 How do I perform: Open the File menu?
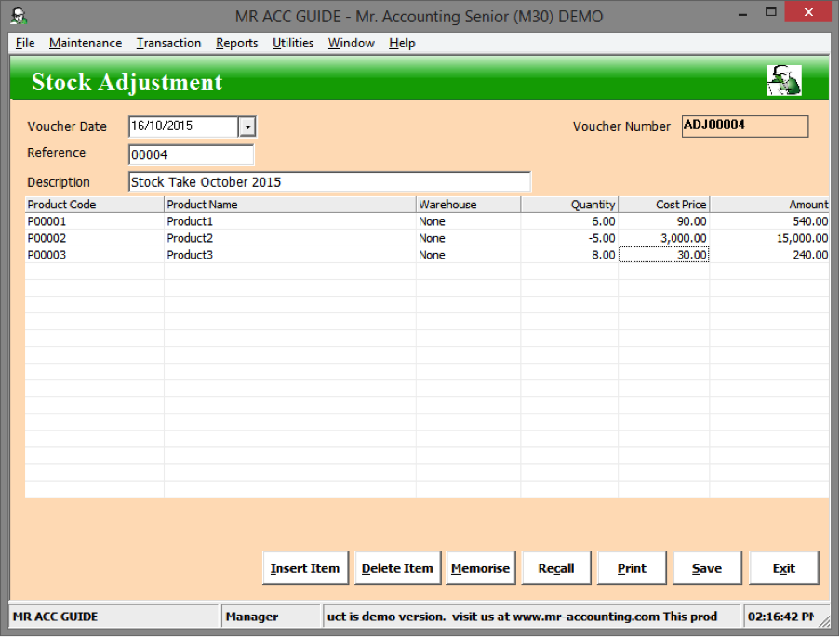coord(25,43)
